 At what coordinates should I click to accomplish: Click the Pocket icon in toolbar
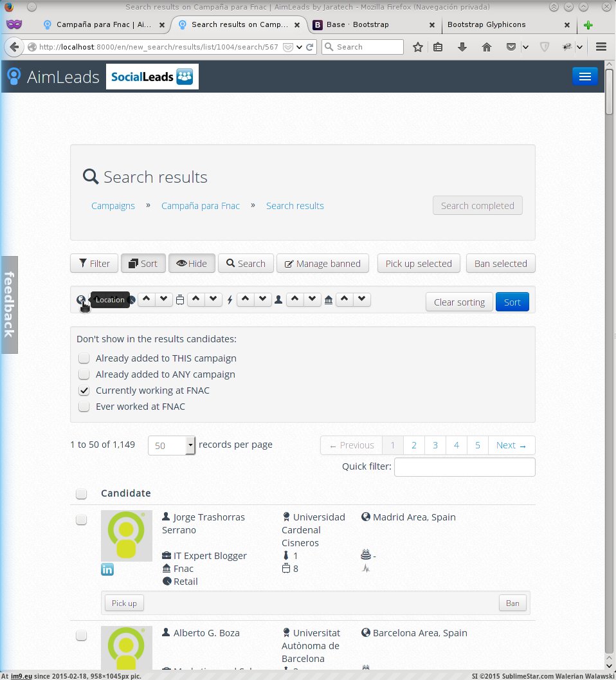coord(511,47)
